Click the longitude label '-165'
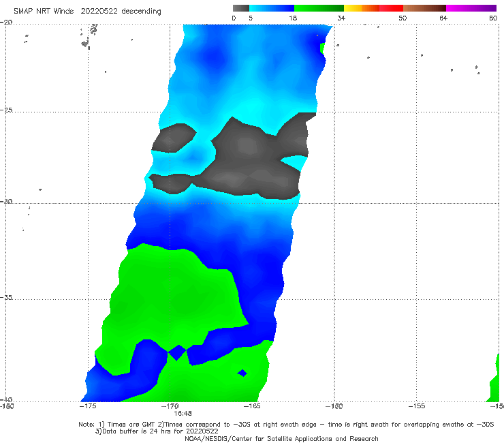 tap(252, 406)
